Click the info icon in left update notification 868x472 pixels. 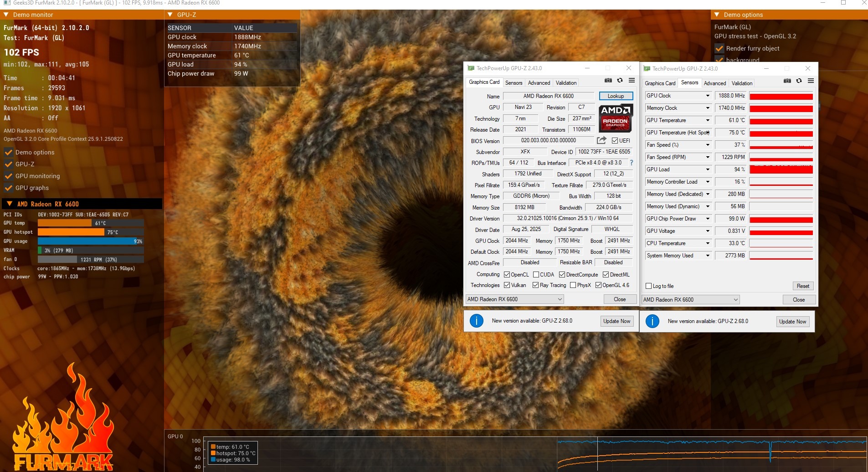point(476,321)
